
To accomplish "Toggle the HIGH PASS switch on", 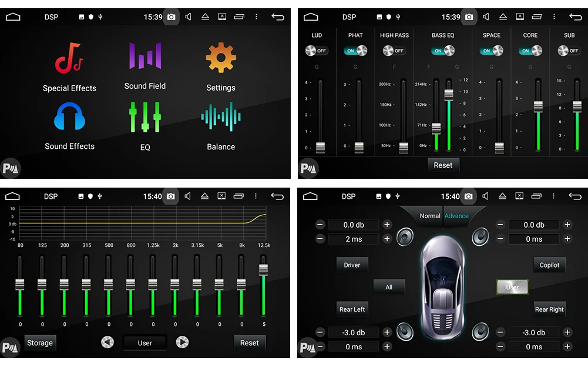I will click(x=394, y=51).
